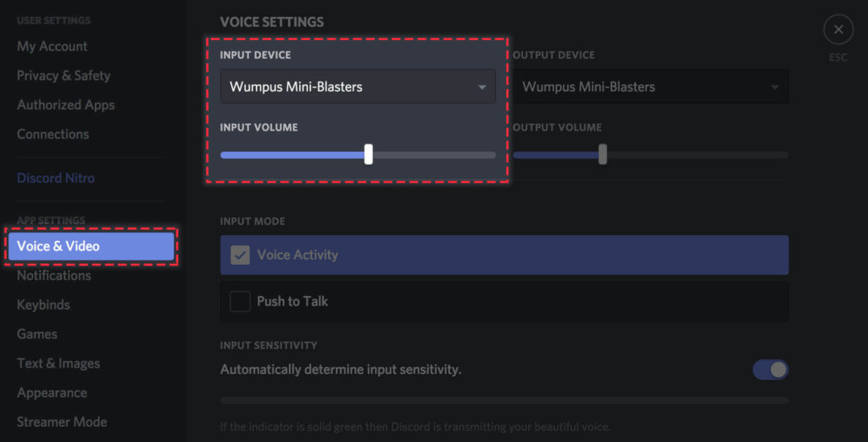Open the Output Device Wumpus Mini-Blasters dropdown
Viewport: 868px width, 442px height.
pos(650,87)
